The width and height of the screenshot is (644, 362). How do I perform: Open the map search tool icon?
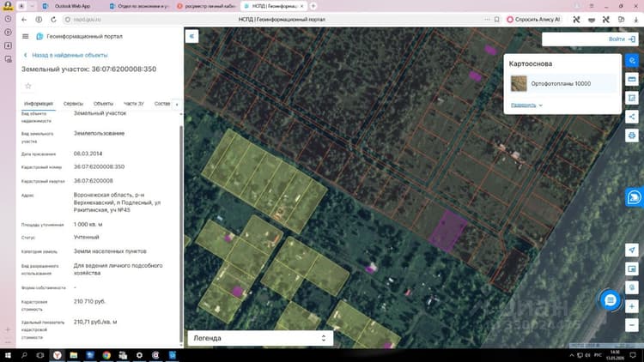632,61
